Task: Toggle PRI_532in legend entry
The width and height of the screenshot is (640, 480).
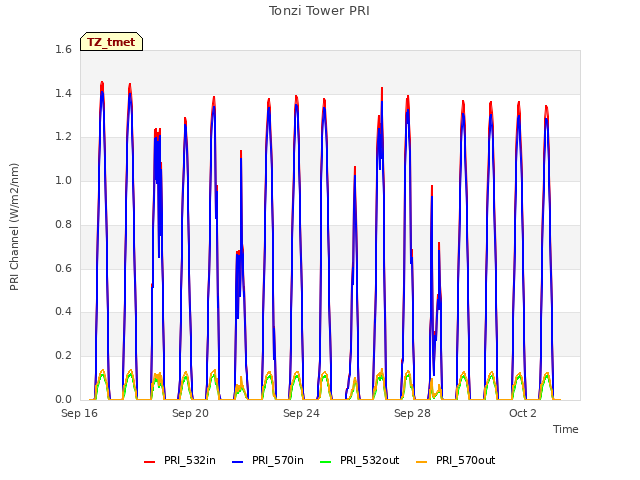Action: click(180, 460)
